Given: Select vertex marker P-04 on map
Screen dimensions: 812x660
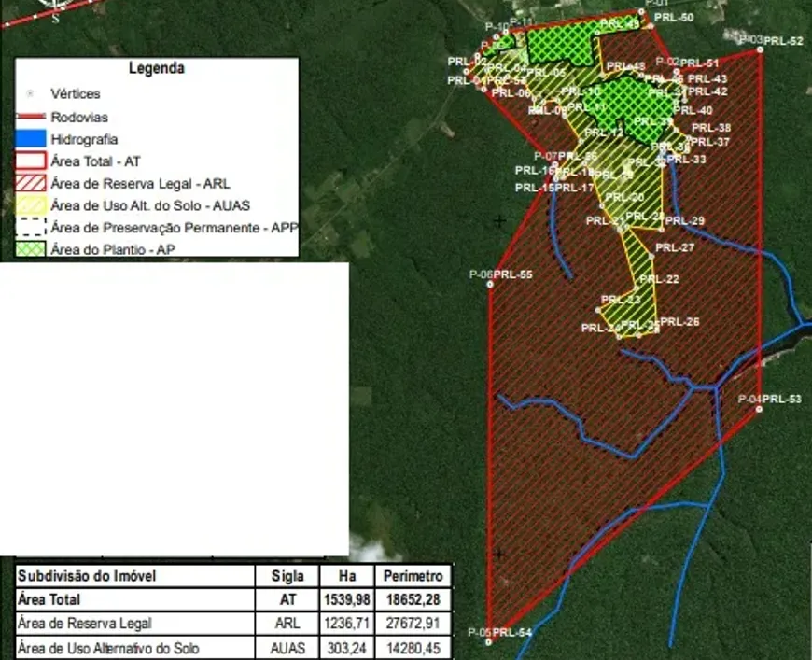Looking at the screenshot, I should [x=760, y=409].
